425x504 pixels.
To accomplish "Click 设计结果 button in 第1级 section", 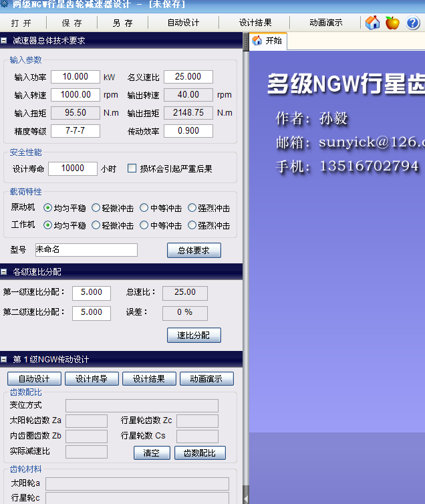I will (149, 378).
